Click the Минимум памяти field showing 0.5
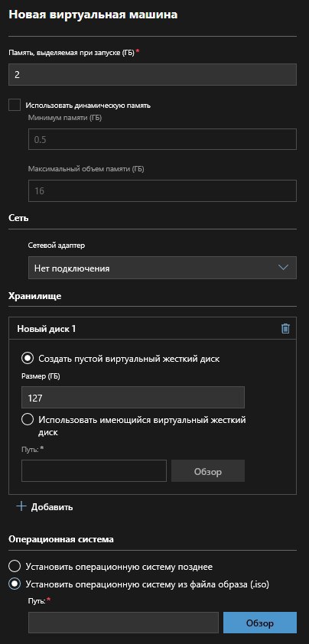The image size is (309, 644). pos(162,139)
